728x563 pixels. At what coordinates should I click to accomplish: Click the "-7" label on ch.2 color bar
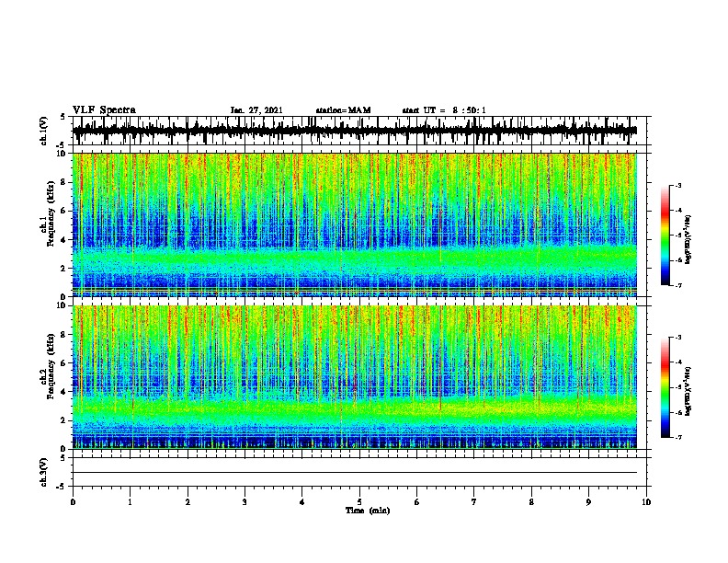(x=678, y=437)
